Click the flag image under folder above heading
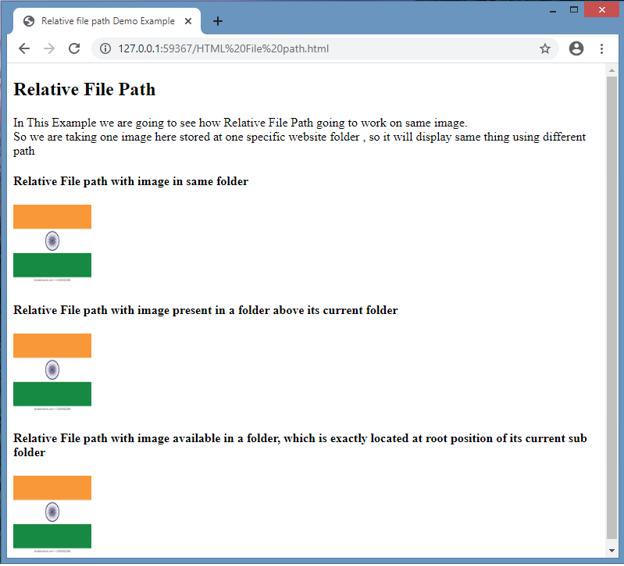This screenshot has width=624, height=566. (x=52, y=372)
